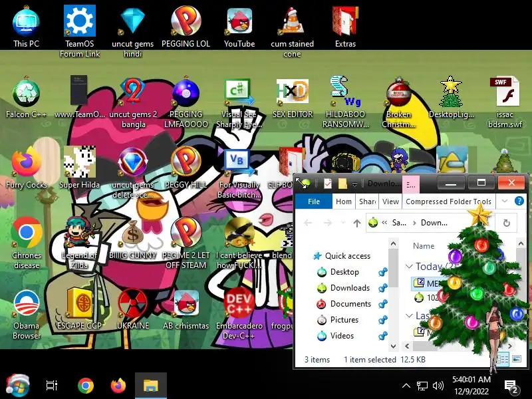Click the address bar double chevron

pos(384,223)
